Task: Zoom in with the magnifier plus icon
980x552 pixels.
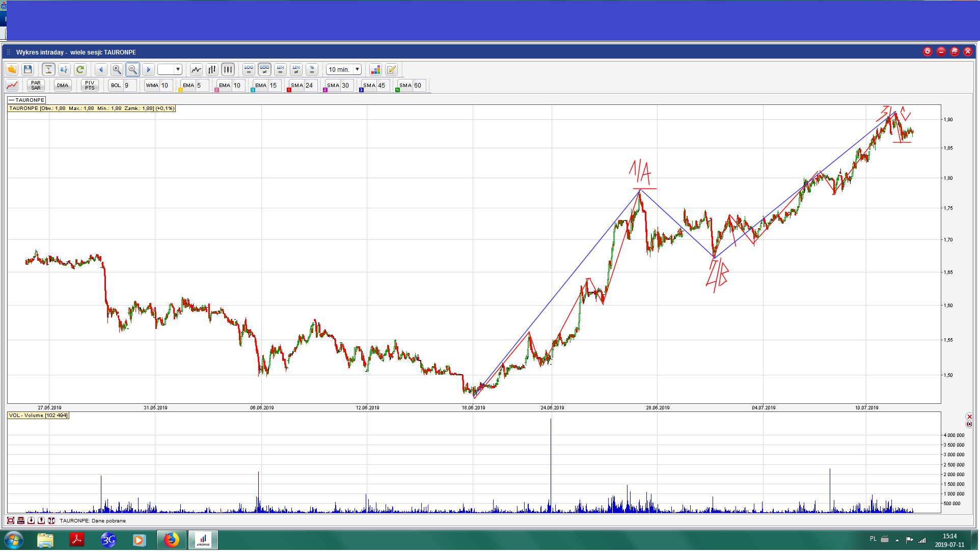Action: (117, 70)
